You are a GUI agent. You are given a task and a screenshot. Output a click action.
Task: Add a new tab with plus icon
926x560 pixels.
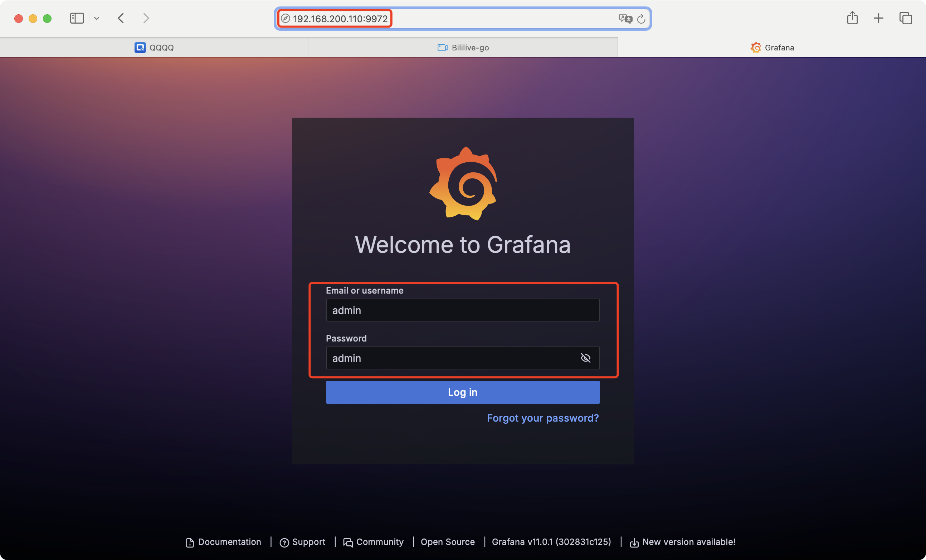[878, 18]
